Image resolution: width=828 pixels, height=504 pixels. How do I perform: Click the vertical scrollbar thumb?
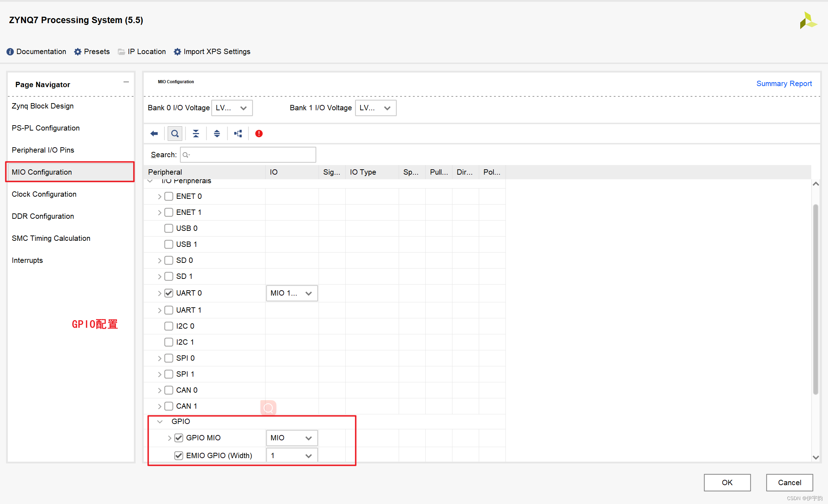point(816,299)
